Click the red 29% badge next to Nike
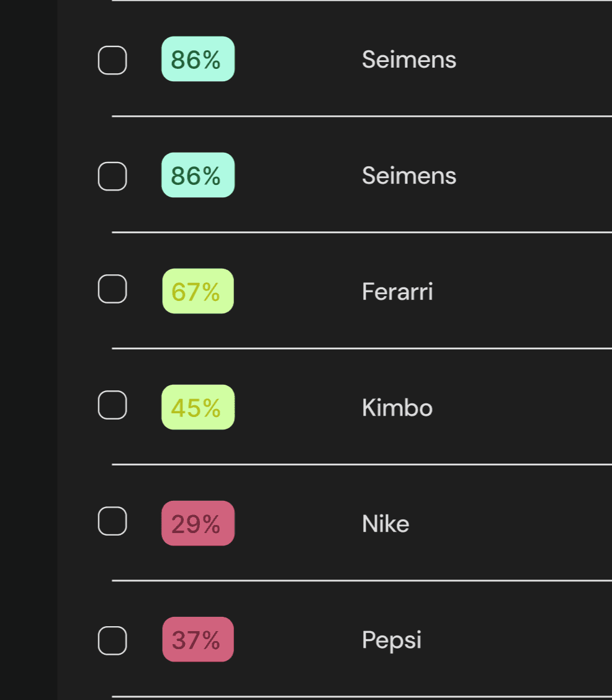 [x=197, y=523]
